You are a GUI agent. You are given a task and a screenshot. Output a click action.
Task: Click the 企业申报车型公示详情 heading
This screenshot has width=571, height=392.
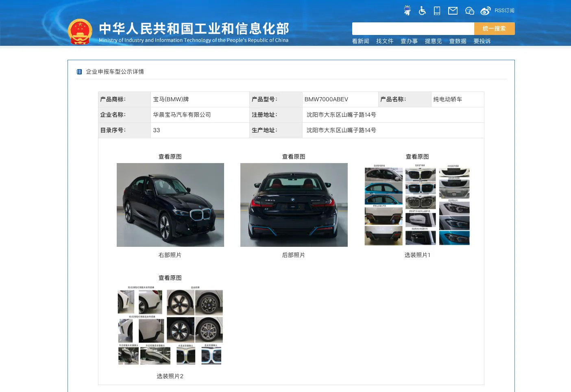pyautogui.click(x=115, y=72)
